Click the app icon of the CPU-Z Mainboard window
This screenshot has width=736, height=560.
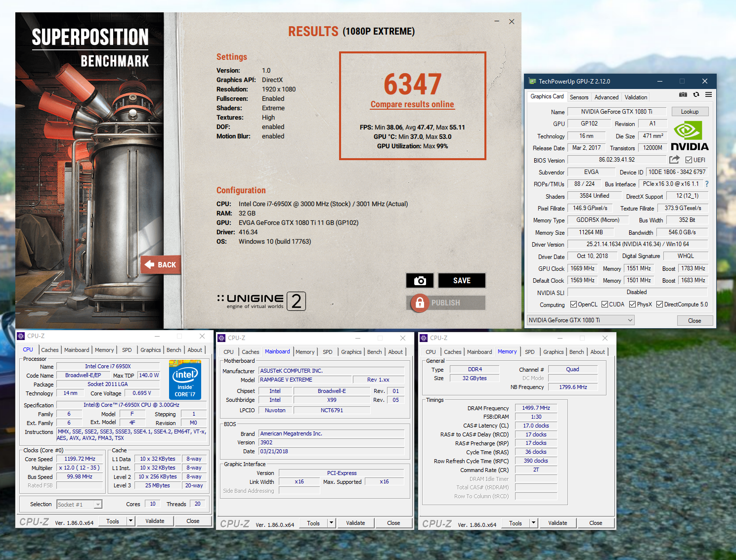point(221,338)
